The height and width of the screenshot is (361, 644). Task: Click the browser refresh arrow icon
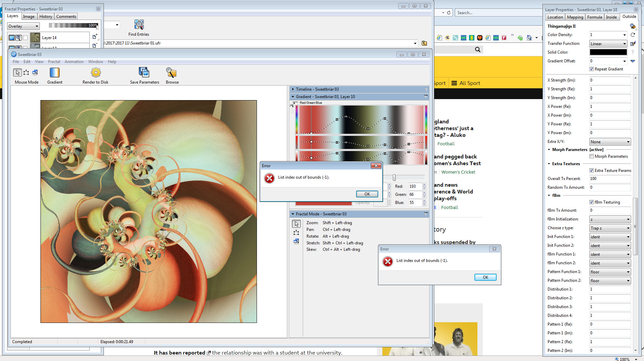(449, 13)
